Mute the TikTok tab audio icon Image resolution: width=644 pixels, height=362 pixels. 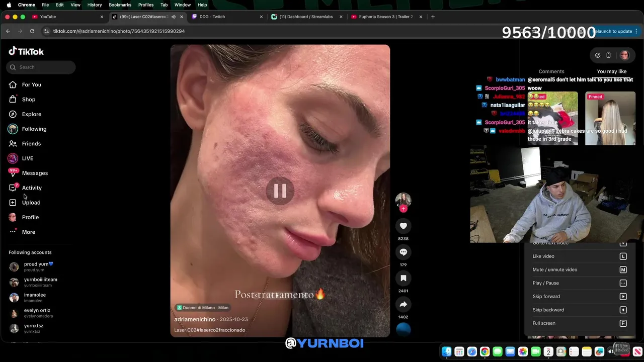173,17
